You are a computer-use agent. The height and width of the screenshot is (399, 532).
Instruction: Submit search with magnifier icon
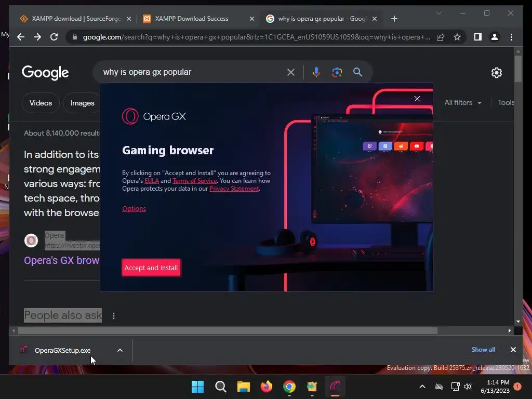tap(357, 72)
